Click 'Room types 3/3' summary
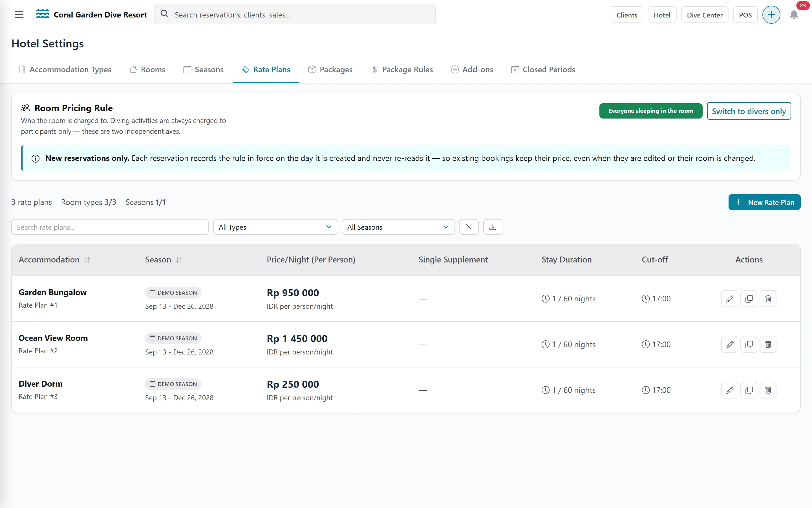This screenshot has height=508, width=812. [89, 202]
